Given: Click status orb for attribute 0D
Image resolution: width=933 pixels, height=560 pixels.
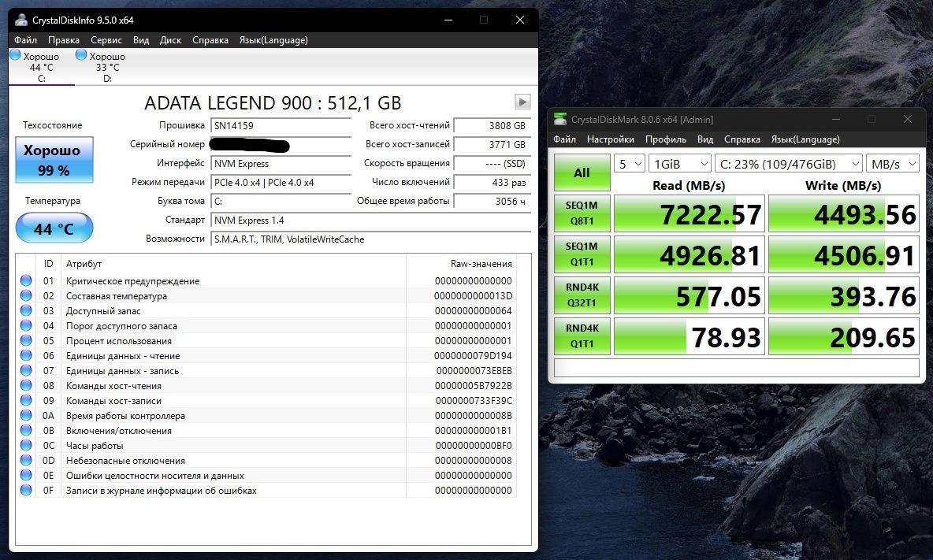Looking at the screenshot, I should coord(25,460).
